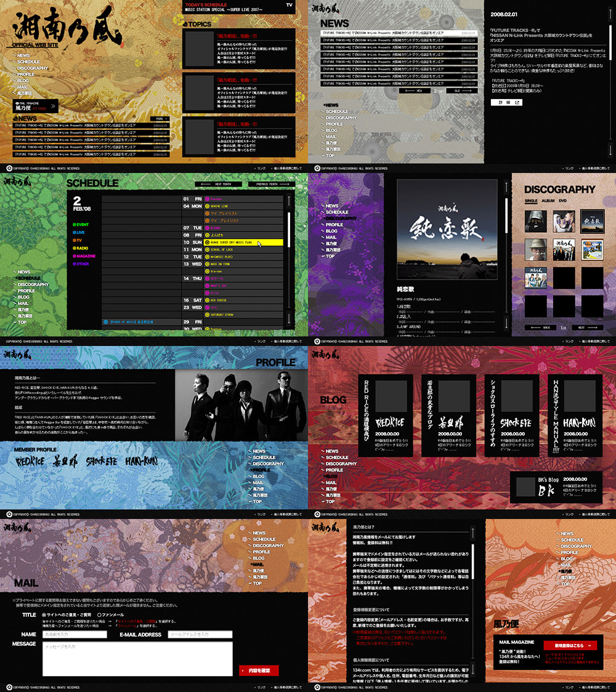
Task: Switch to ALBUM tab in Discography
Action: pos(548,201)
